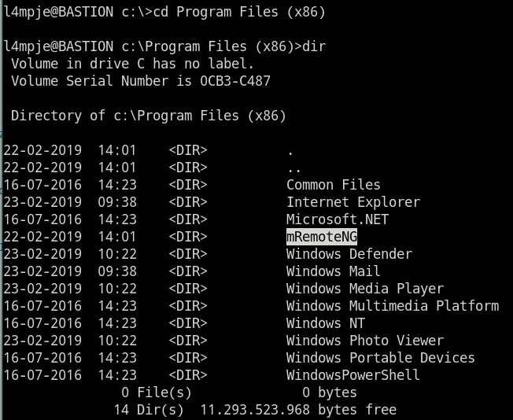Screen dimensions: 513x420
Task: Click the '14 Dir(s)' summary text
Action: (x=149, y=410)
